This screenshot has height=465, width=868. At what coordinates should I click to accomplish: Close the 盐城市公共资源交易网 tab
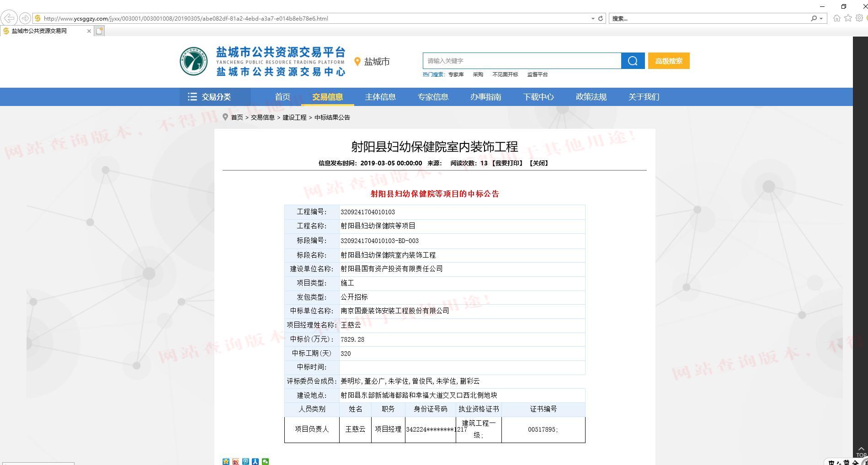click(89, 31)
